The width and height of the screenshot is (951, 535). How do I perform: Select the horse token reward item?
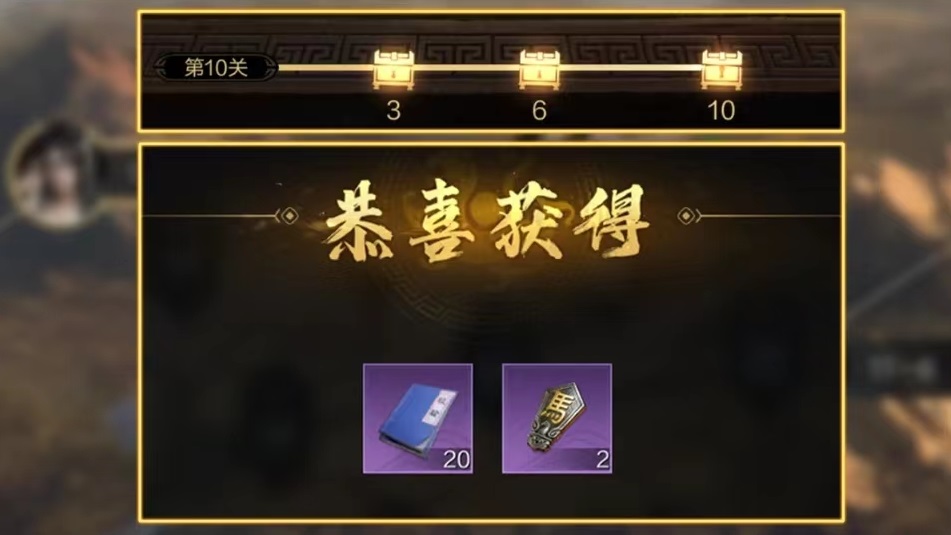pyautogui.click(x=557, y=419)
